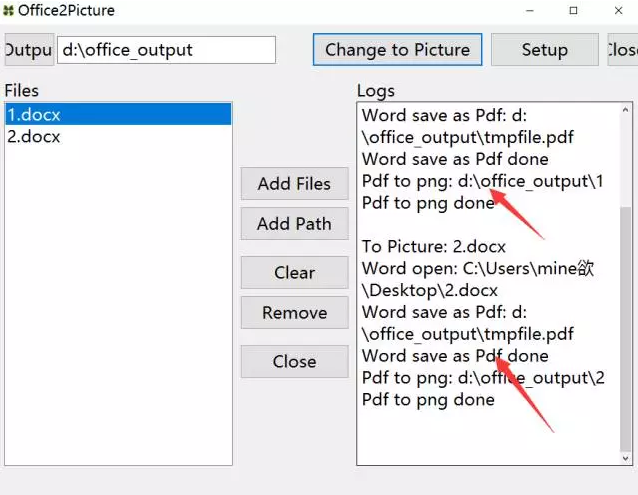The width and height of the screenshot is (638, 495).
Task: Click the Change to Picture button
Action: [397, 50]
